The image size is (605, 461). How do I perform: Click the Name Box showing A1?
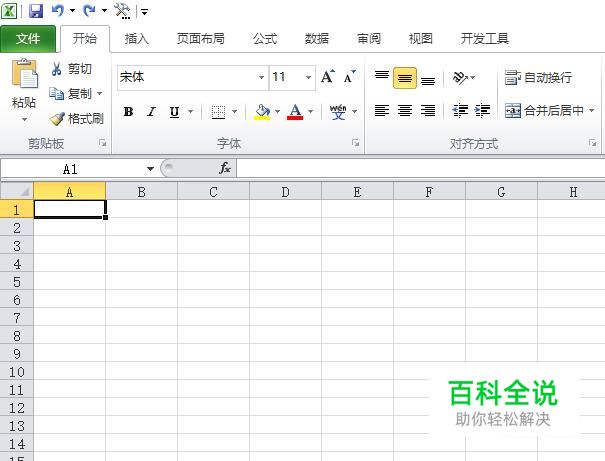tap(71, 169)
